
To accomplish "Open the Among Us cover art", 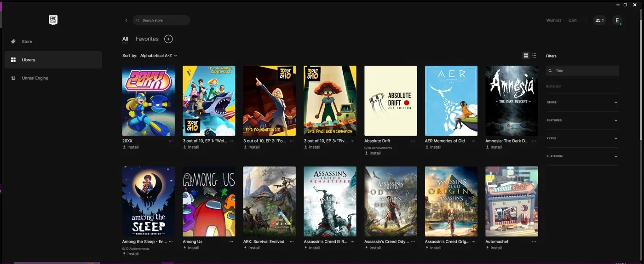I will [209, 201].
